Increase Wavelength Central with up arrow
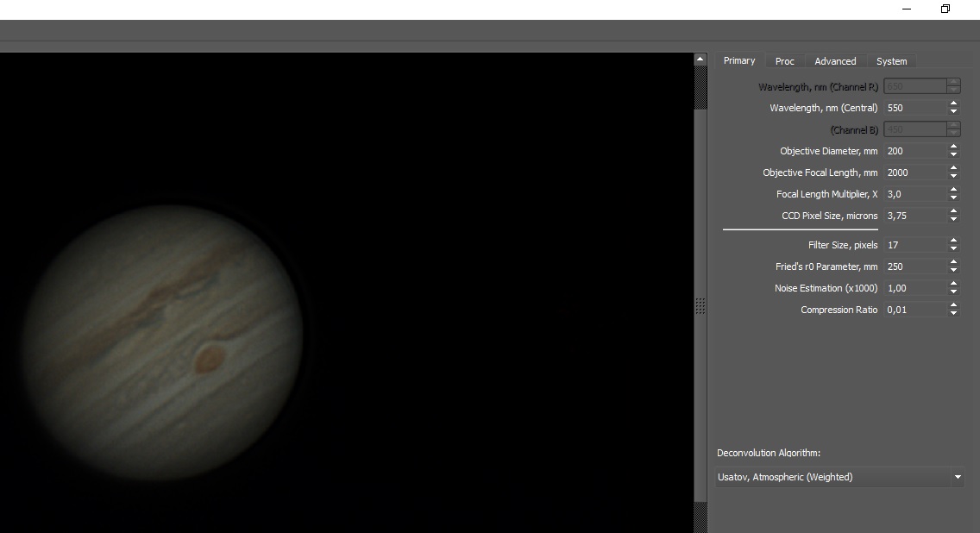980x533 pixels. 953,104
